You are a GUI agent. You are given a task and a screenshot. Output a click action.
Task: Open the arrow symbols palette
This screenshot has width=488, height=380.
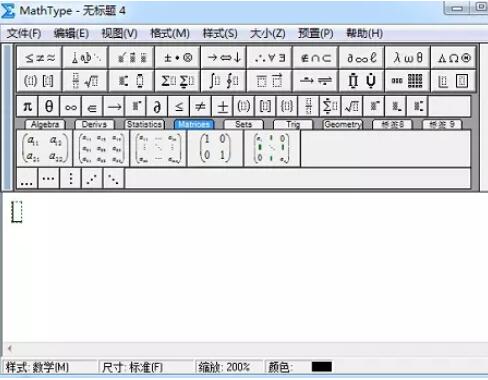(223, 58)
